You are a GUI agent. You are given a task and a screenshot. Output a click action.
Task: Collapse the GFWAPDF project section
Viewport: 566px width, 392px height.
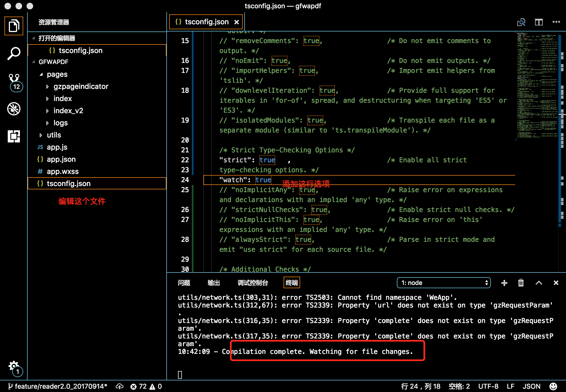33,62
